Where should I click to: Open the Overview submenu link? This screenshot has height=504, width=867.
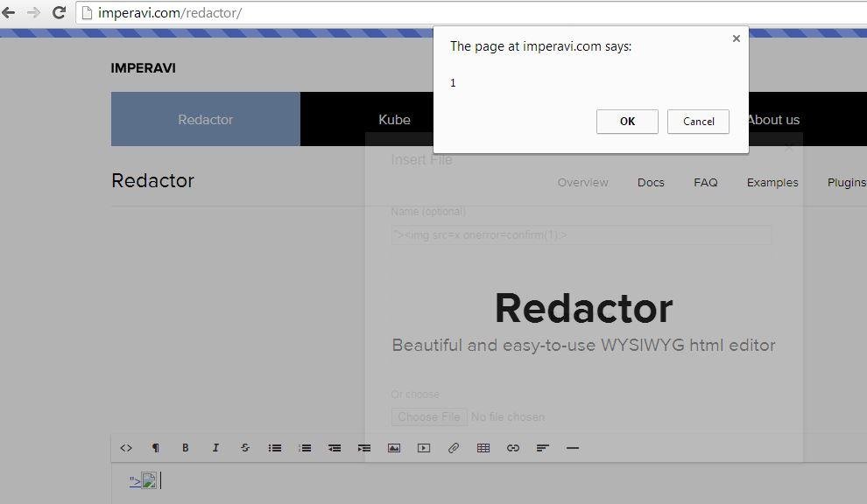coord(582,182)
